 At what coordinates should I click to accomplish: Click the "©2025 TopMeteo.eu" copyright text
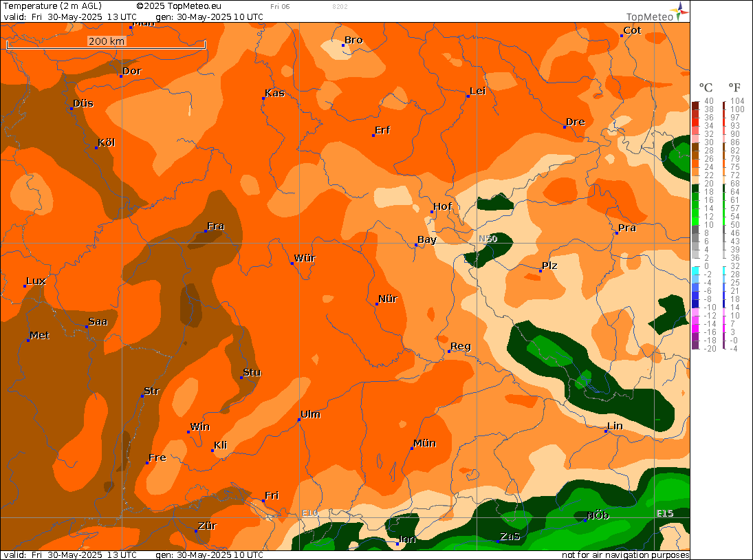tap(179, 6)
